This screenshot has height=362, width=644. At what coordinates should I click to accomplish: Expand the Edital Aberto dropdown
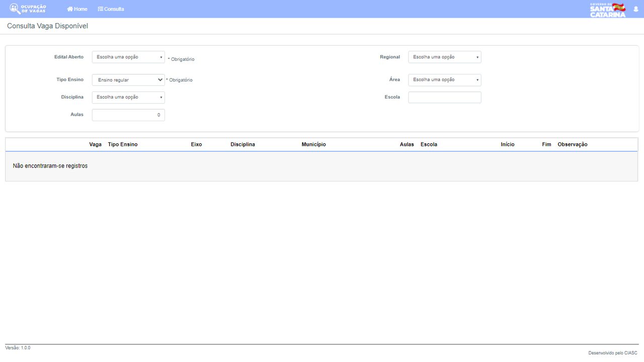pos(128,57)
